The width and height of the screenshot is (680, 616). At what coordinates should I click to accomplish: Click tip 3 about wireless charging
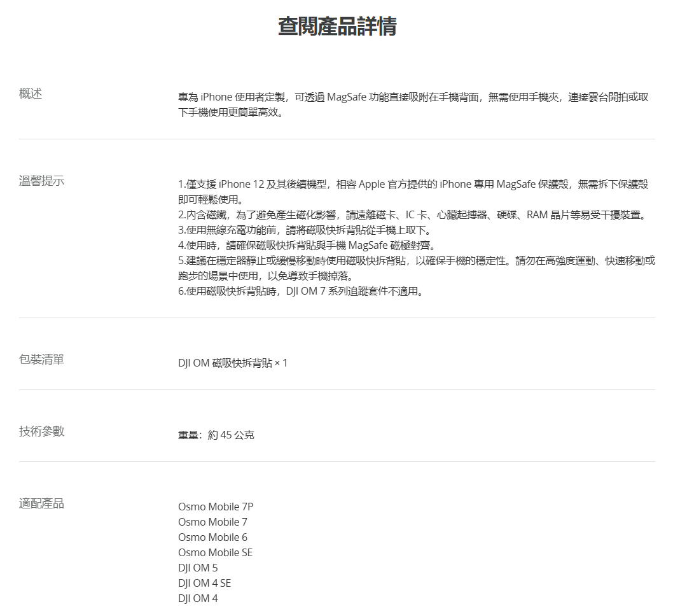[305, 230]
